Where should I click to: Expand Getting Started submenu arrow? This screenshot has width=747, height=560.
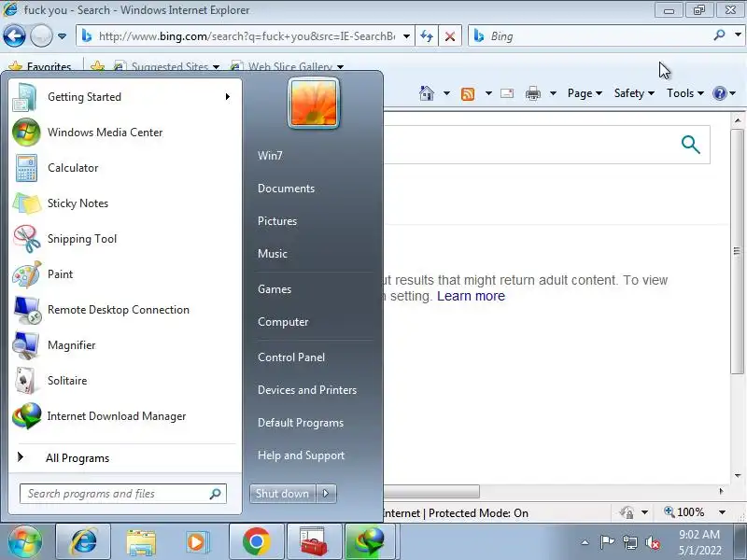pyautogui.click(x=228, y=97)
